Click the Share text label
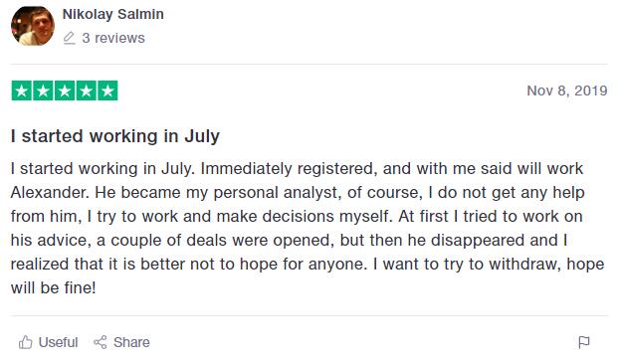The image size is (621, 364). 131,342
